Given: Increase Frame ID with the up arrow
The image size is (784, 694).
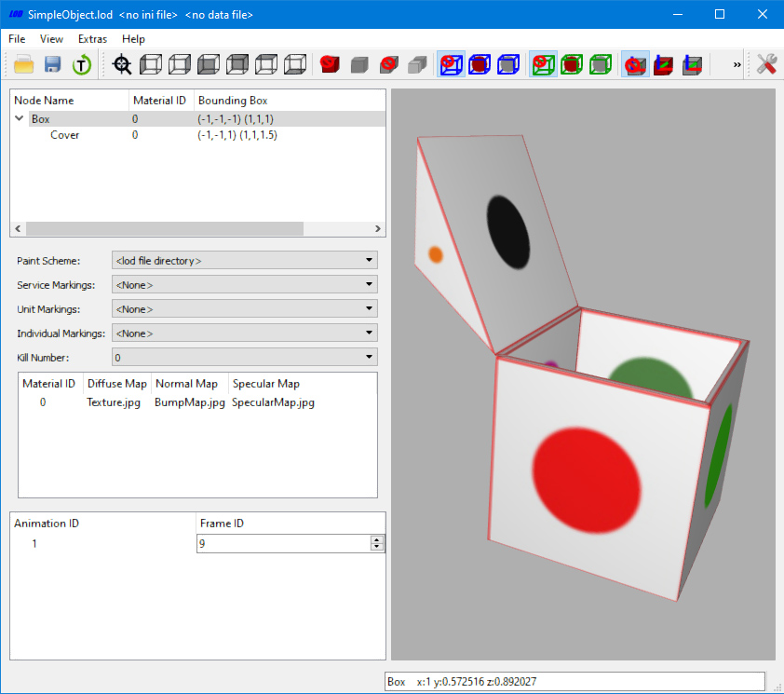Looking at the screenshot, I should [377, 539].
